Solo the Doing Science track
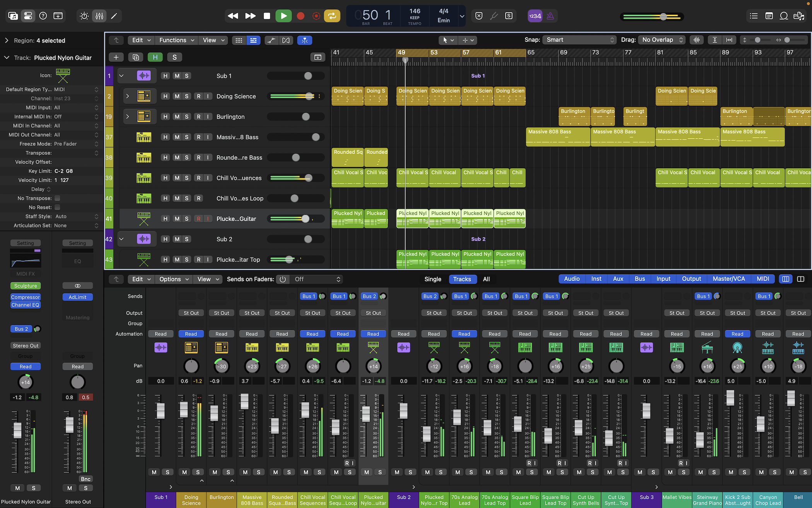Image resolution: width=812 pixels, height=508 pixels. 186,96
